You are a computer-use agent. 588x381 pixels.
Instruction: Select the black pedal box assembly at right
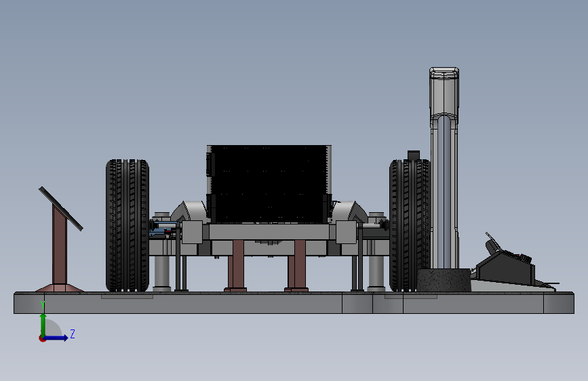point(505,266)
